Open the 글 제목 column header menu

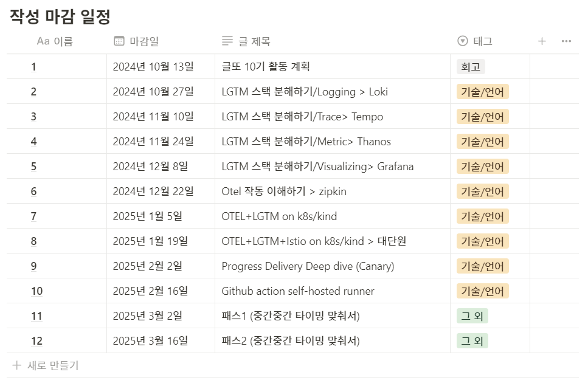332,41
